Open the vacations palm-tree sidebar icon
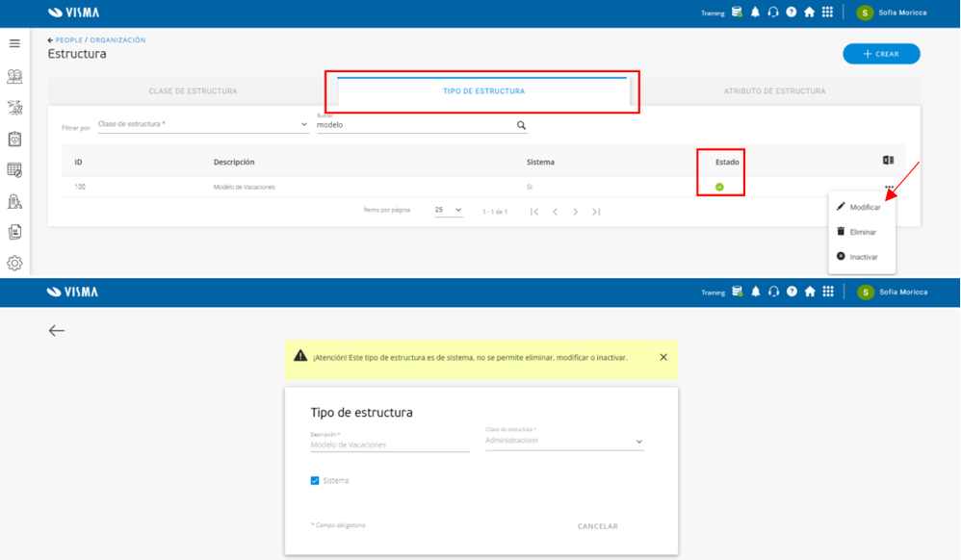 (x=14, y=107)
